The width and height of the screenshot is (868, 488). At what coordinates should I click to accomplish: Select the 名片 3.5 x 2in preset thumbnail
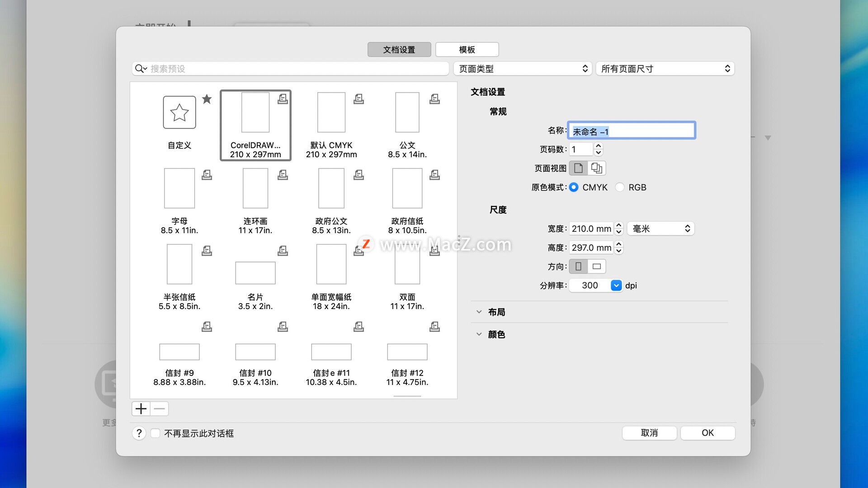pyautogui.click(x=255, y=273)
